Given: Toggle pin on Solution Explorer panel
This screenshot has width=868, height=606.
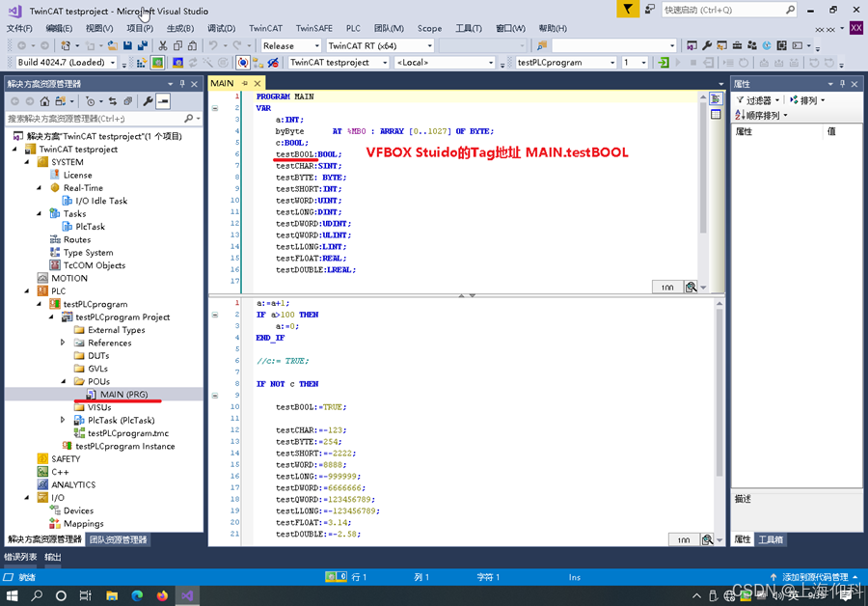Looking at the screenshot, I should coord(181,84).
